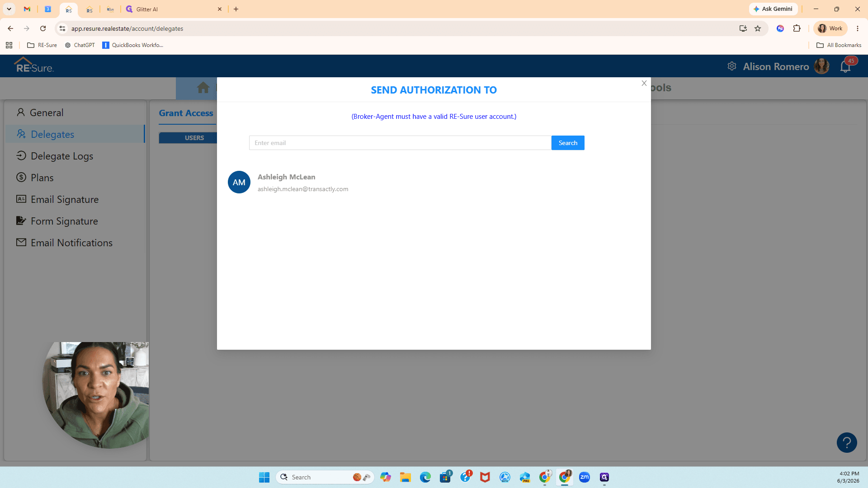This screenshot has height=488, width=868.
Task: Switch to the Gmail browser tab
Action: click(x=27, y=9)
